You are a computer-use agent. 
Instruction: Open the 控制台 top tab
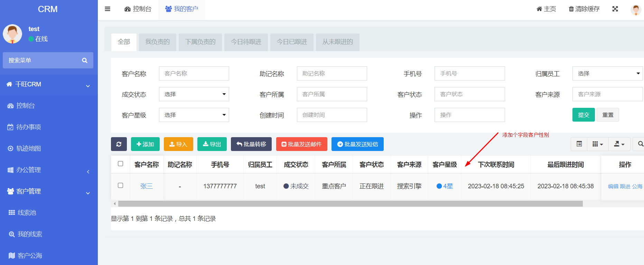[138, 9]
